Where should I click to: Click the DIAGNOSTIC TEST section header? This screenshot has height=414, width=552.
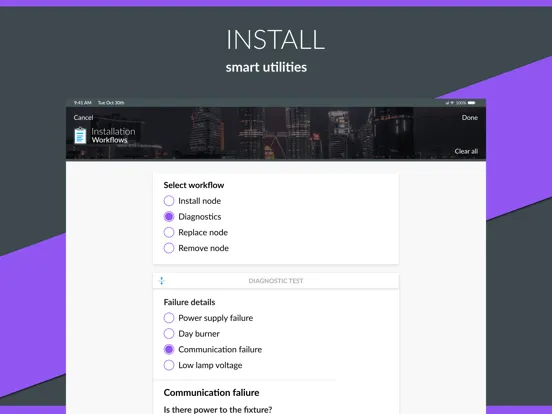[276, 281]
